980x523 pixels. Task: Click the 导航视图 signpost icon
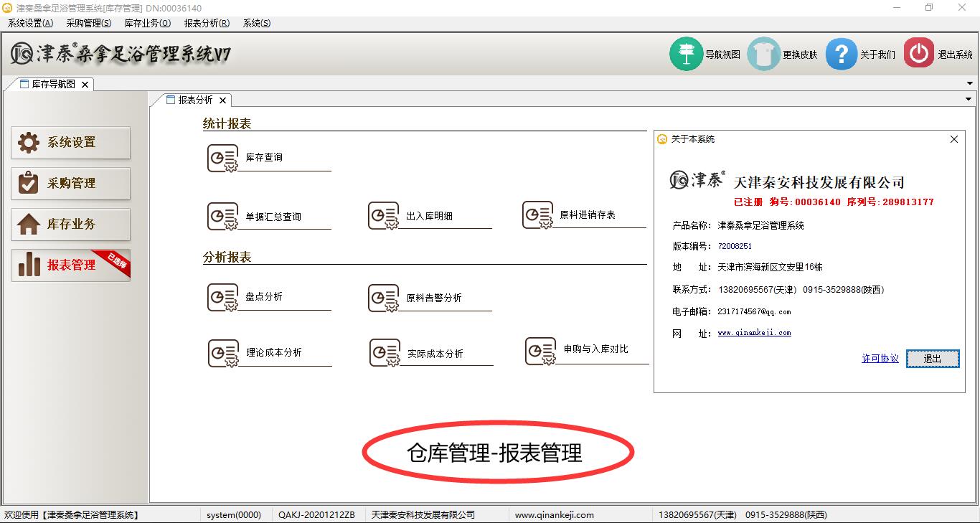tap(686, 54)
